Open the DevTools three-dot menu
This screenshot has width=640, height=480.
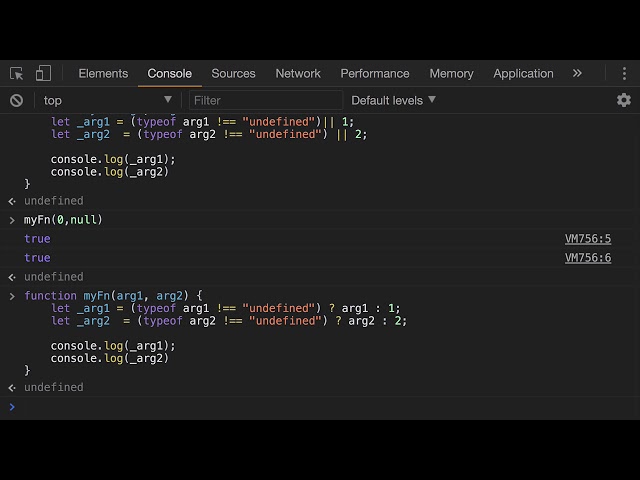[x=624, y=73]
